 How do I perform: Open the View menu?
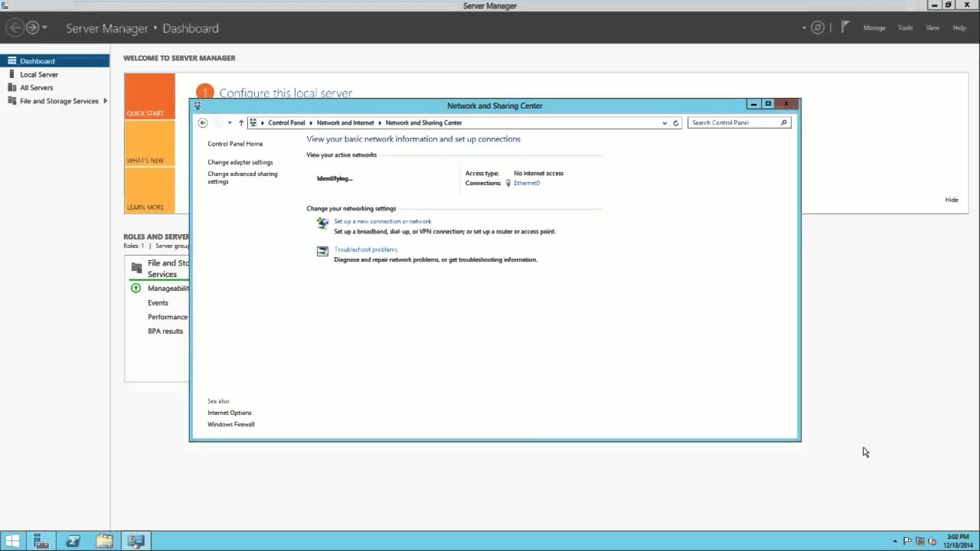pyautogui.click(x=933, y=28)
